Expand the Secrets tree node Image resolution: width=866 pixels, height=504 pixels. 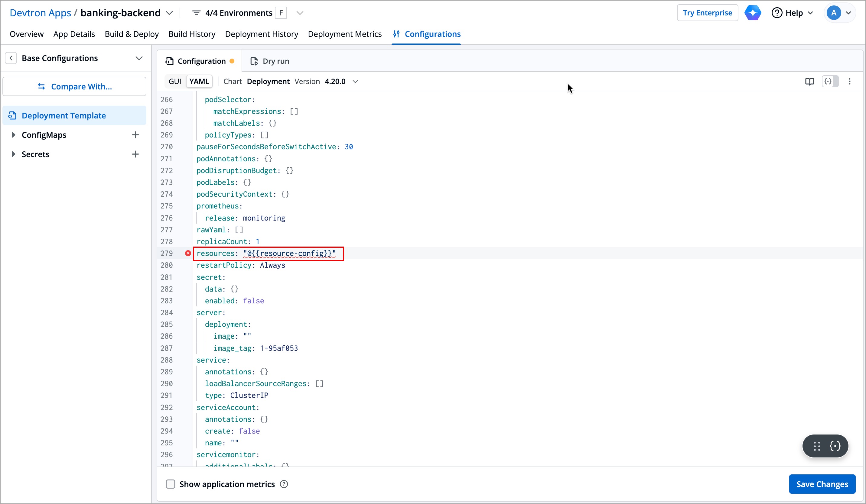(13, 154)
